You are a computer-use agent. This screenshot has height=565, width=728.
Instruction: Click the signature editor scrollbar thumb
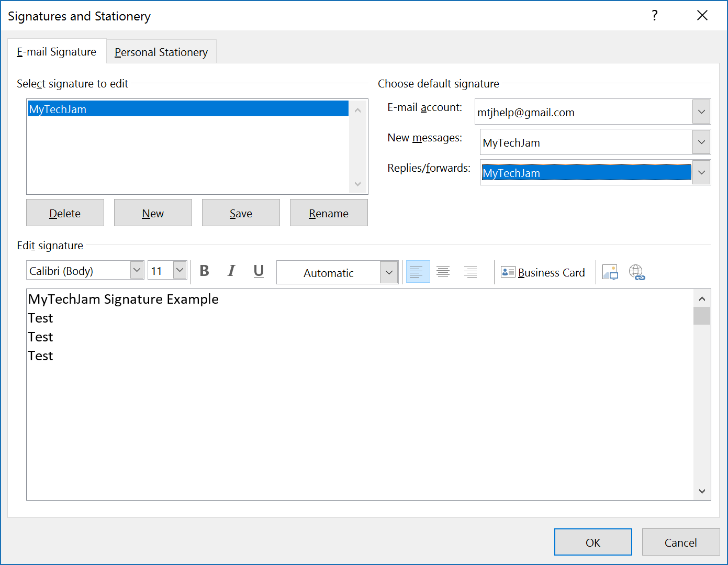coord(702,316)
